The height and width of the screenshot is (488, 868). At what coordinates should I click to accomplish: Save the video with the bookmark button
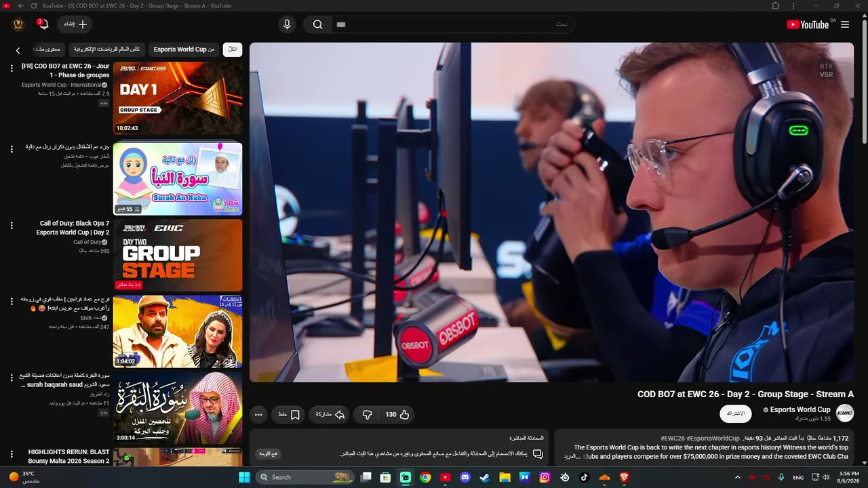click(x=289, y=415)
